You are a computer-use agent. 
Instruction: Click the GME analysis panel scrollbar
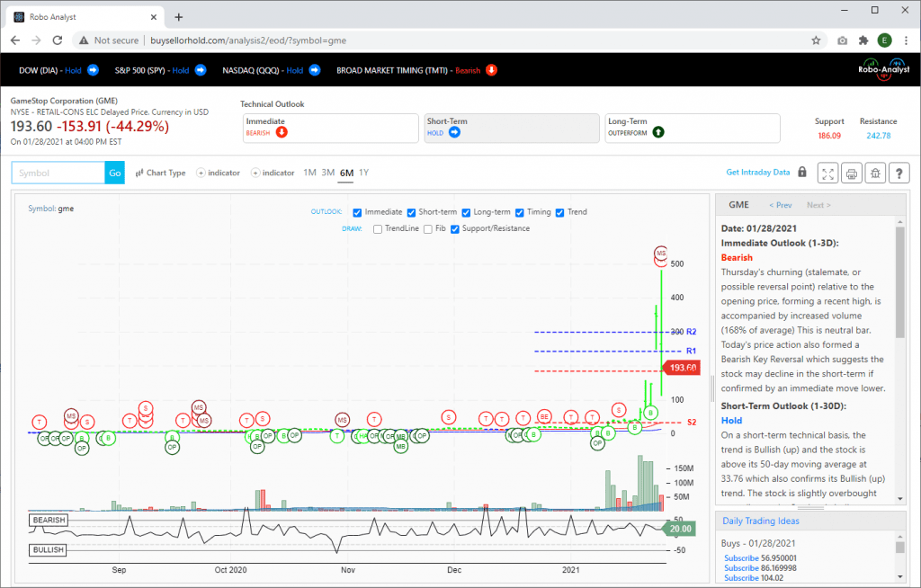pos(899,282)
